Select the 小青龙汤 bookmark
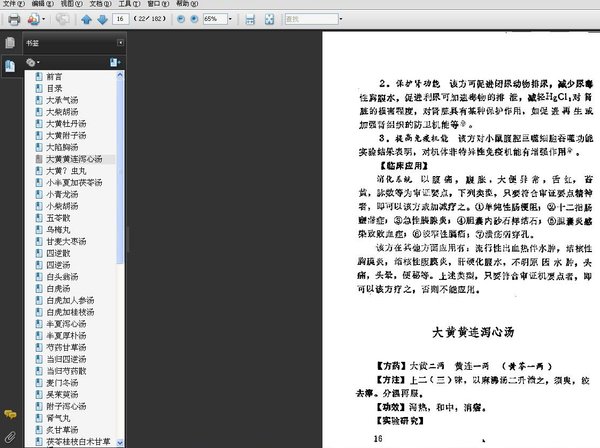 (62, 194)
